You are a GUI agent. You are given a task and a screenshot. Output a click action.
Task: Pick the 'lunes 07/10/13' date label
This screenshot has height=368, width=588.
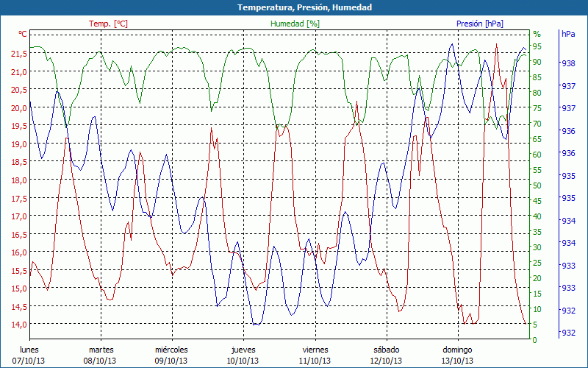pos(29,355)
